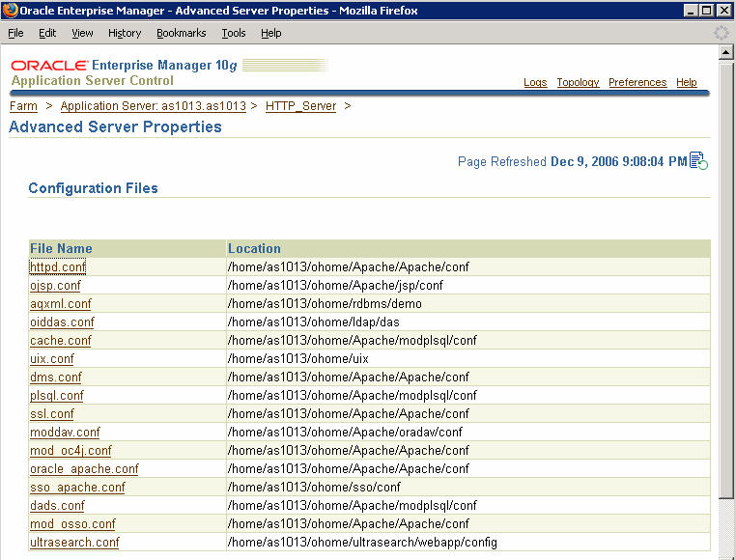The width and height of the screenshot is (736, 560).
Task: Go to the Topology page link
Action: pos(579,82)
